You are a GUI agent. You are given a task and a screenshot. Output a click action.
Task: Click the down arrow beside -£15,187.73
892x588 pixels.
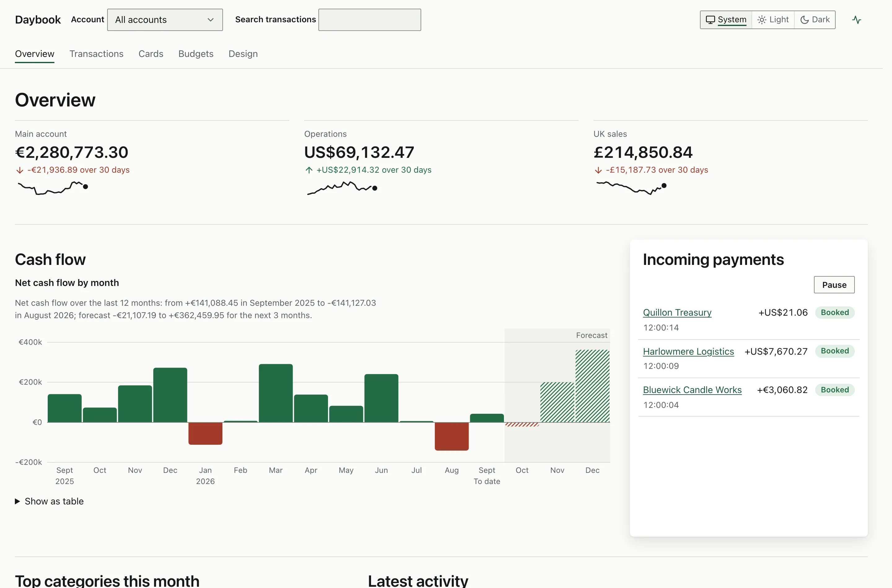tap(598, 170)
